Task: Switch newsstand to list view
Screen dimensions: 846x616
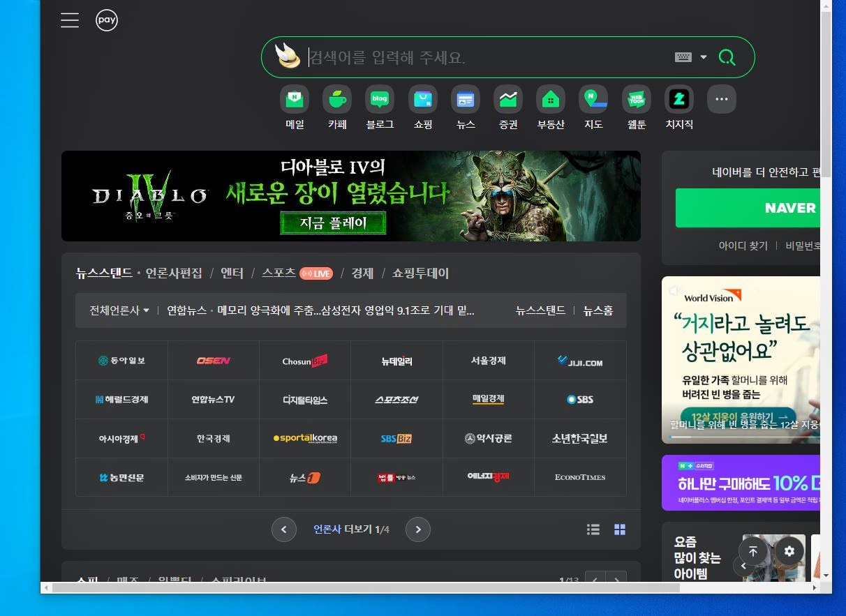Action: pos(593,529)
